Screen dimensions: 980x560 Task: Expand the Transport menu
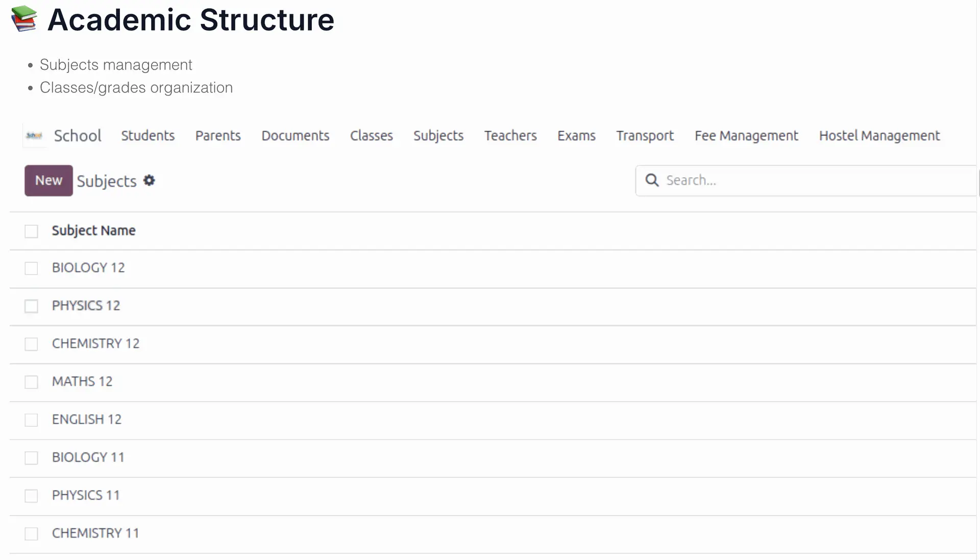[x=645, y=136]
